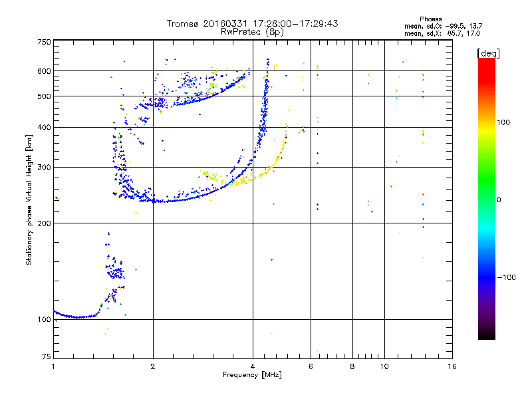
Task: Click the x-axis tick label '4'
Action: pos(253,366)
